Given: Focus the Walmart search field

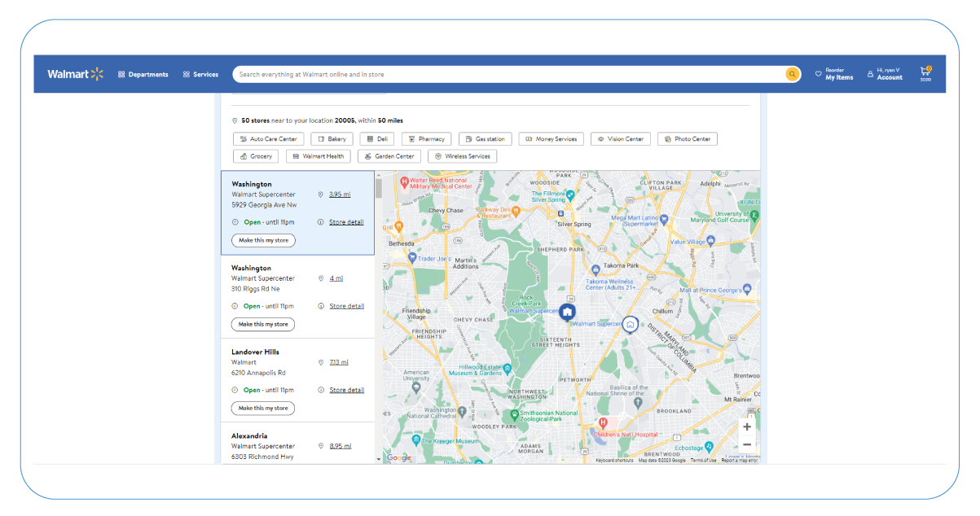Looking at the screenshot, I should pyautogui.click(x=510, y=74).
